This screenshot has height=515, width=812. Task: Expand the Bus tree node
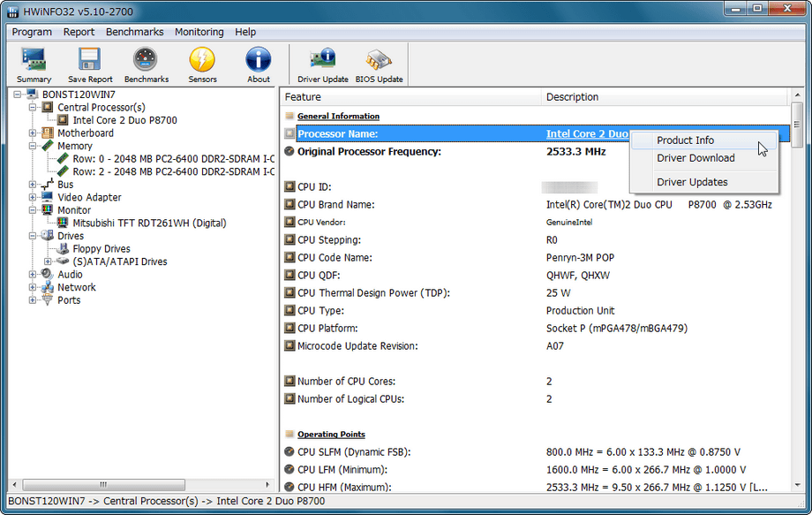pos(33,185)
